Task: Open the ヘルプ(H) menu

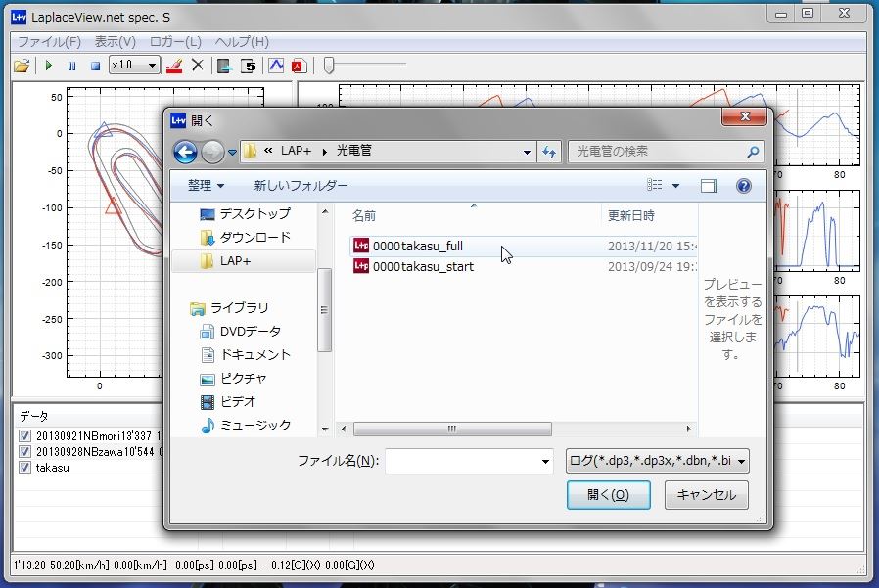Action: pyautogui.click(x=242, y=42)
